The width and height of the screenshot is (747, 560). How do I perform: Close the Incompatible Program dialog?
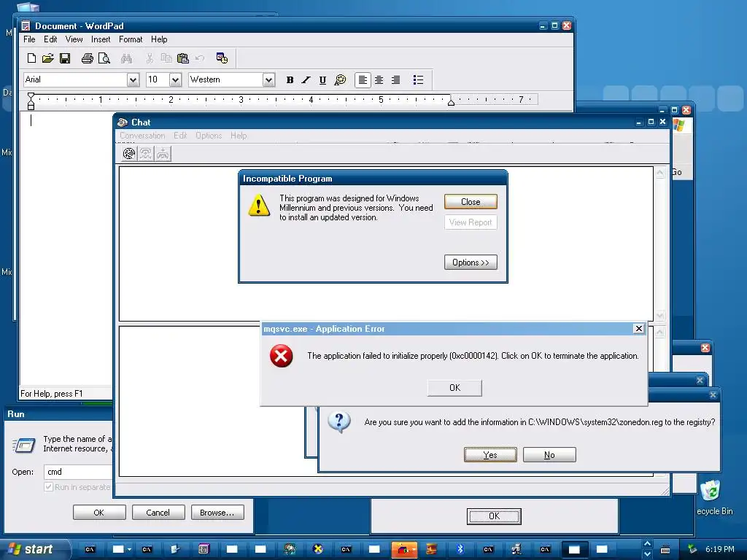coord(471,202)
